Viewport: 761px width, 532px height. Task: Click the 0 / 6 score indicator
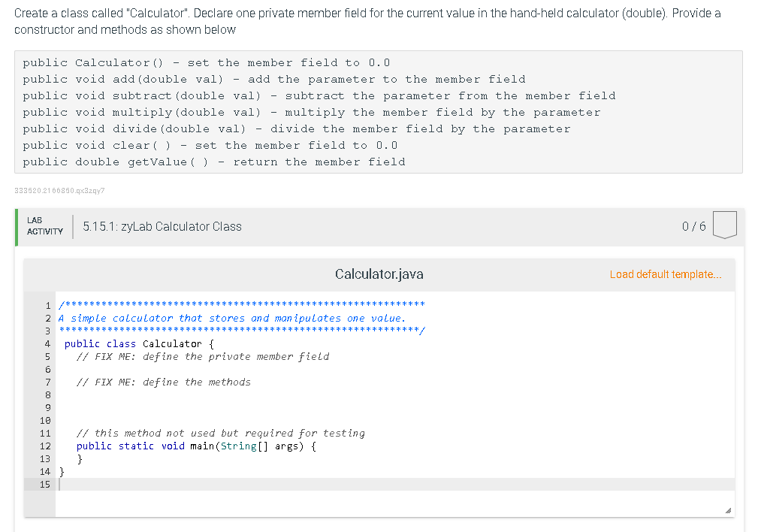(695, 226)
